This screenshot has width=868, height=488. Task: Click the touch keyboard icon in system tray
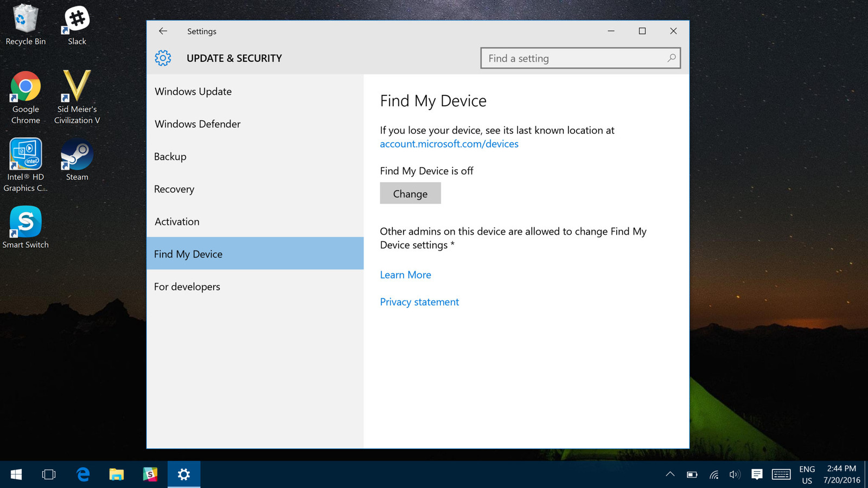pyautogui.click(x=781, y=474)
